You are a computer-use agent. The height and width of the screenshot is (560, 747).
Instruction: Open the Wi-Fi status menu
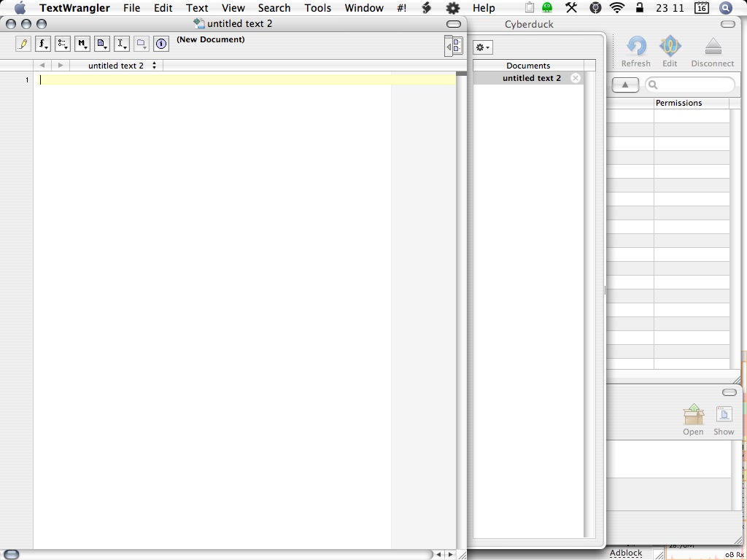tap(617, 7)
